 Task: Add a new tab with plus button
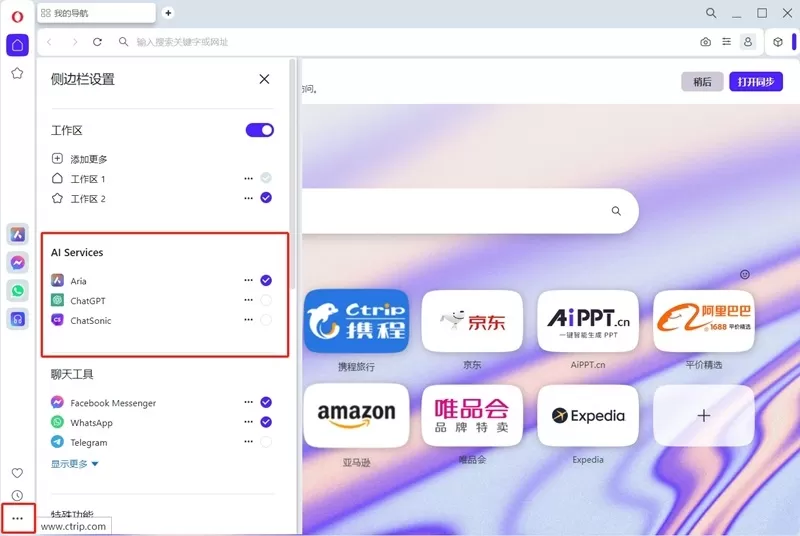pos(168,13)
